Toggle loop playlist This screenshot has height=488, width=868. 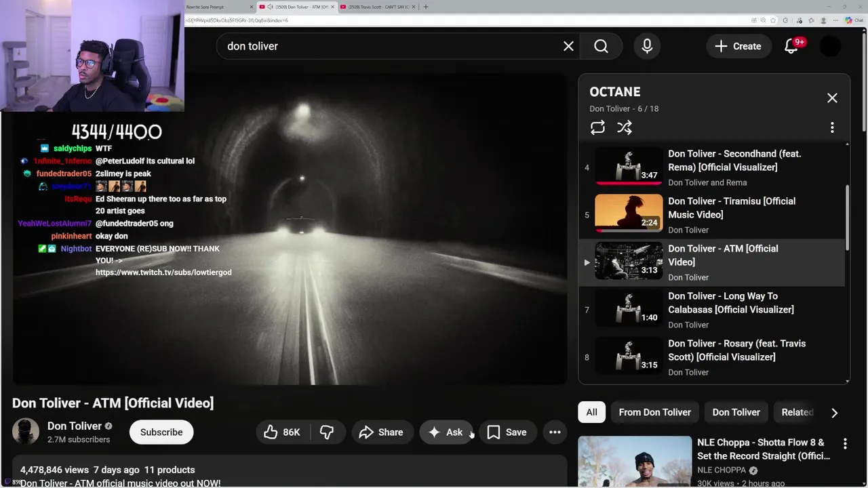[x=597, y=127]
